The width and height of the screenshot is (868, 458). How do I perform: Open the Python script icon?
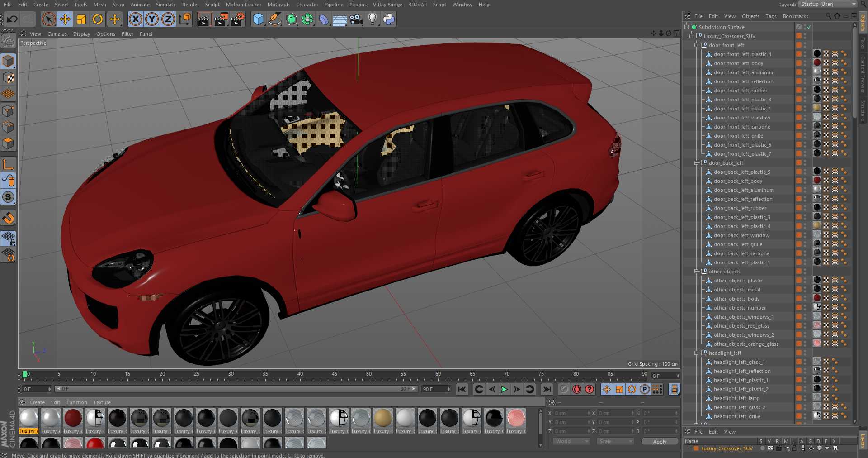[389, 19]
